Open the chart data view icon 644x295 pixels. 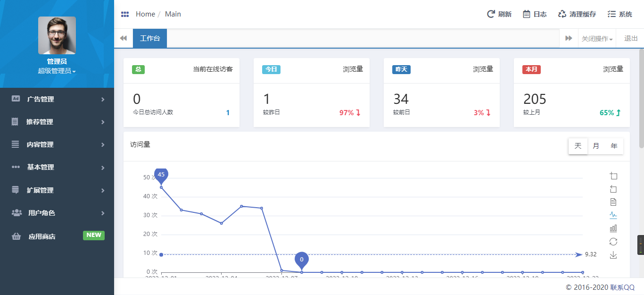(x=613, y=202)
